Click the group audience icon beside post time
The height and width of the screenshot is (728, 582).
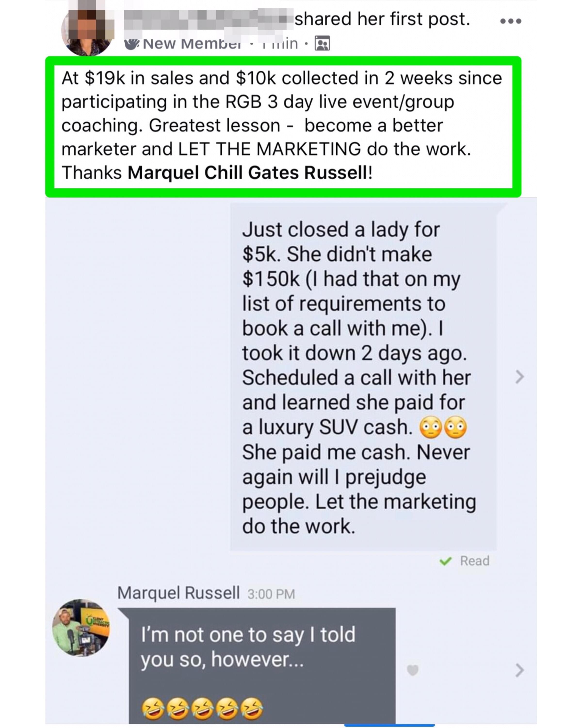point(322,43)
